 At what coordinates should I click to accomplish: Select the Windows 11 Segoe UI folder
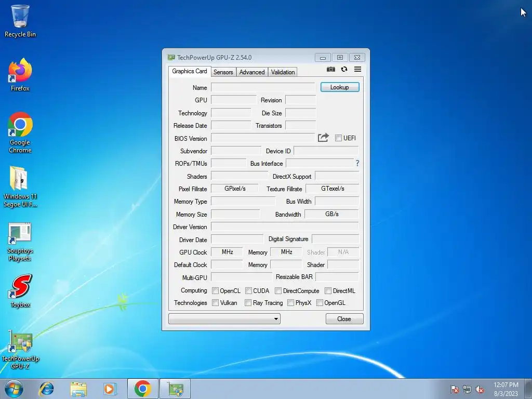(x=20, y=187)
